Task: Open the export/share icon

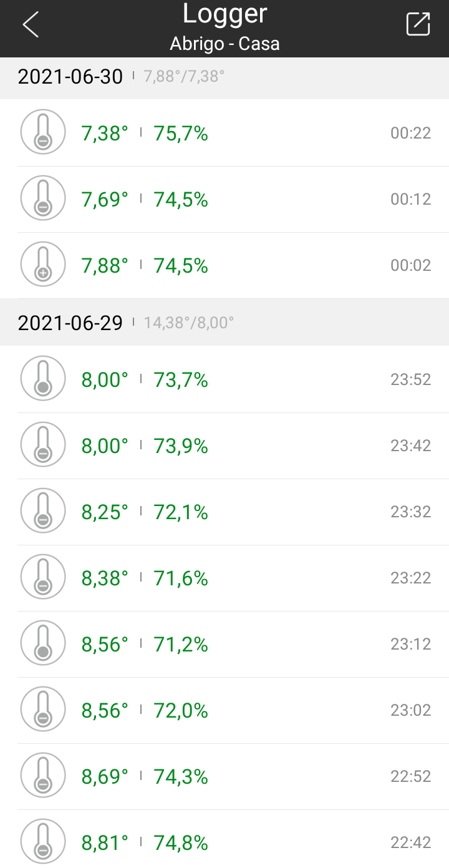Action: pos(418,24)
